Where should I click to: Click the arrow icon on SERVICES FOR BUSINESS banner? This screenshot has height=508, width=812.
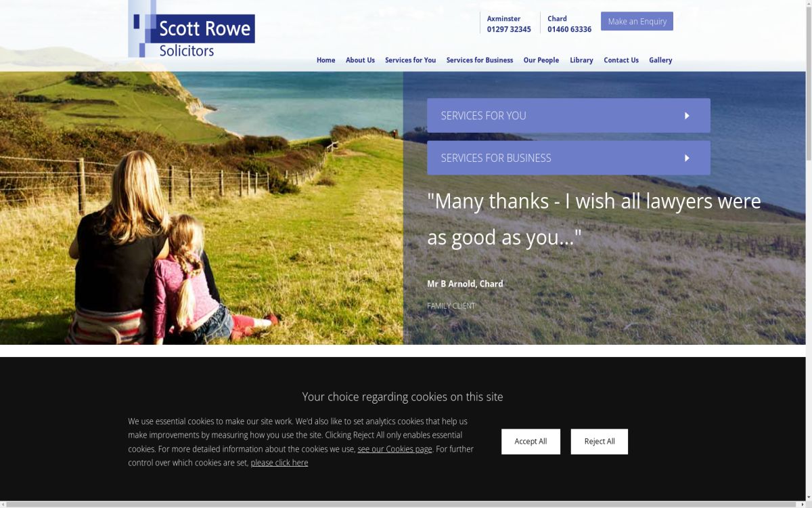tap(685, 158)
